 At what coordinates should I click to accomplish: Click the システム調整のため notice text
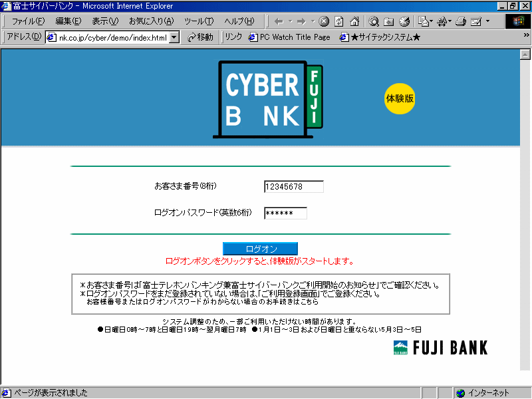click(259, 321)
